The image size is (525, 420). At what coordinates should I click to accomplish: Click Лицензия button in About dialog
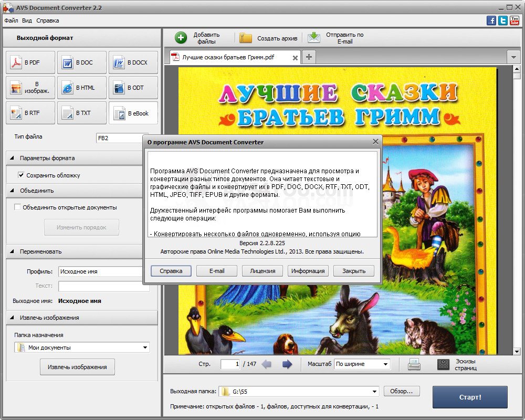click(262, 271)
